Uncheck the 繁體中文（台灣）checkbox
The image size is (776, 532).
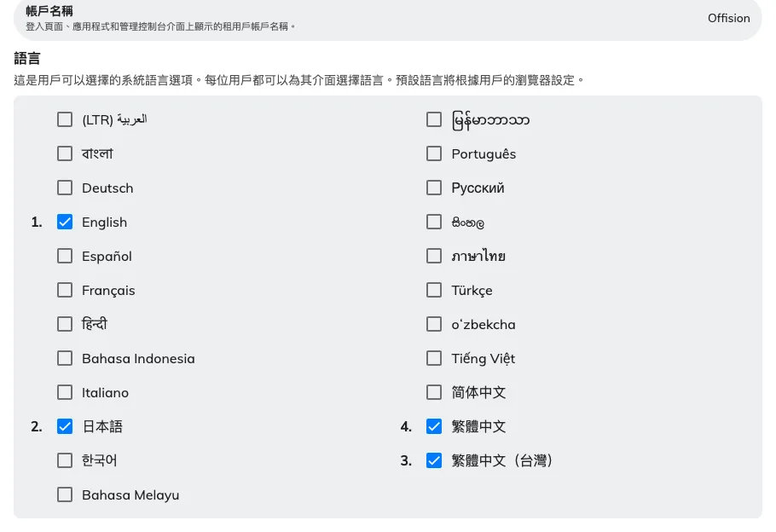[434, 460]
